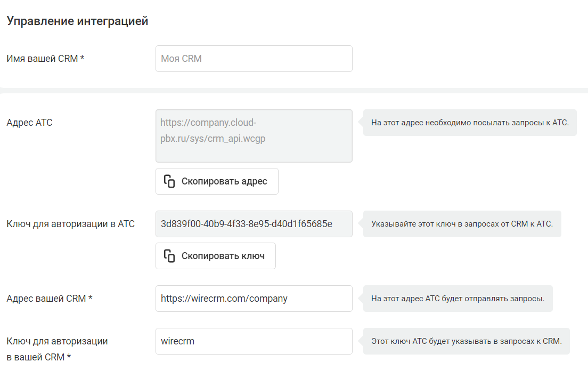Focus the CRM authorization key field containing wirecrm
This screenshot has width=588, height=378.
pos(254,341)
